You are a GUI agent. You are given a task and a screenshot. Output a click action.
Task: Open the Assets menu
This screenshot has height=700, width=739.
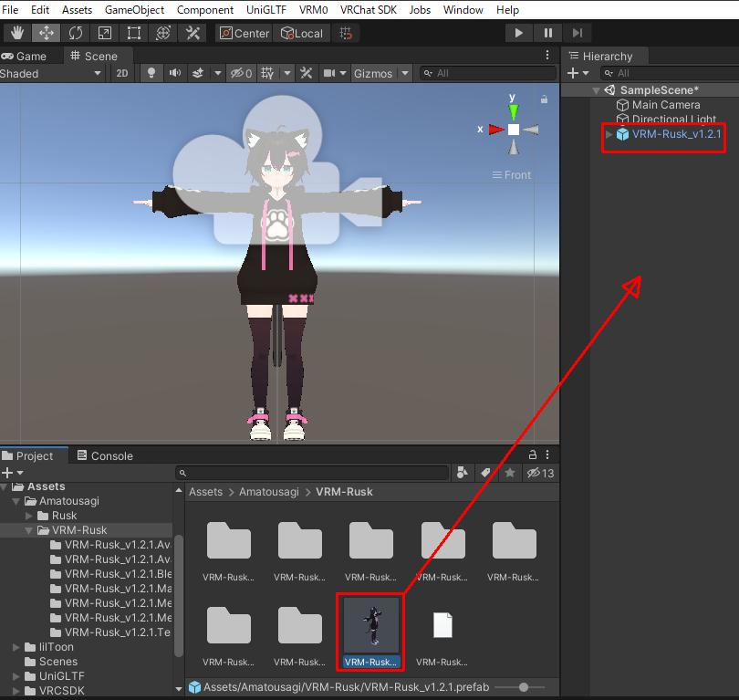77,10
